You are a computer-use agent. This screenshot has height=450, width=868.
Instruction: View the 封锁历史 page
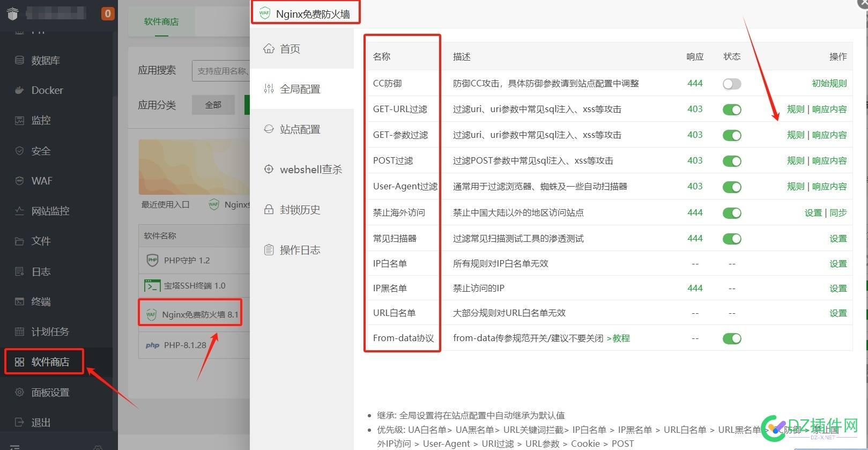coord(302,209)
